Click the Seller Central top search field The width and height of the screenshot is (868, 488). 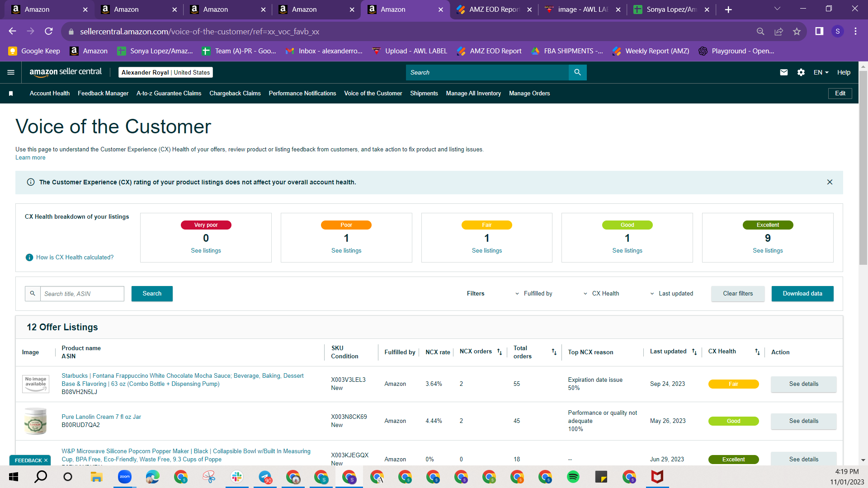coord(487,72)
